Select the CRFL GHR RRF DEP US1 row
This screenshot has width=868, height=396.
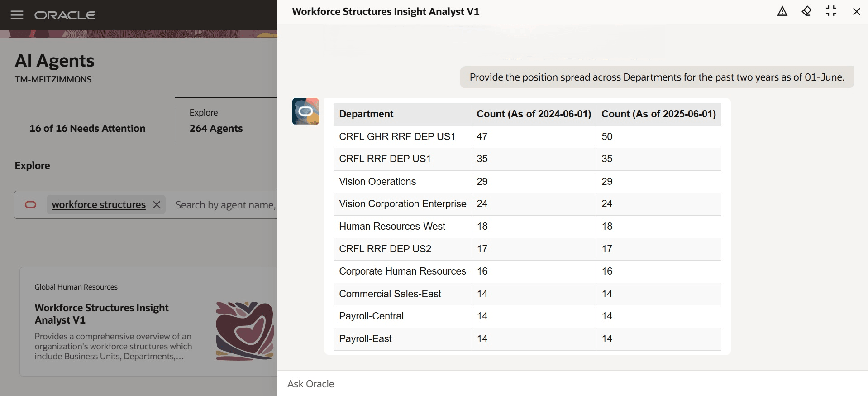397,137
